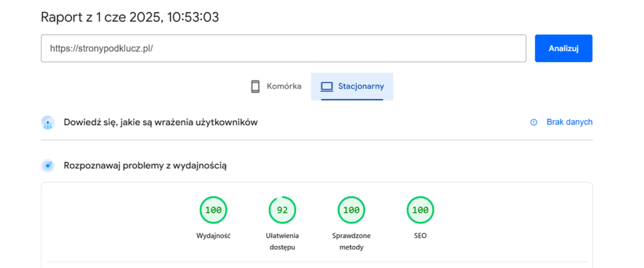Select the Sprawdzone metody score circle
The height and width of the screenshot is (268, 644).
pos(352,210)
